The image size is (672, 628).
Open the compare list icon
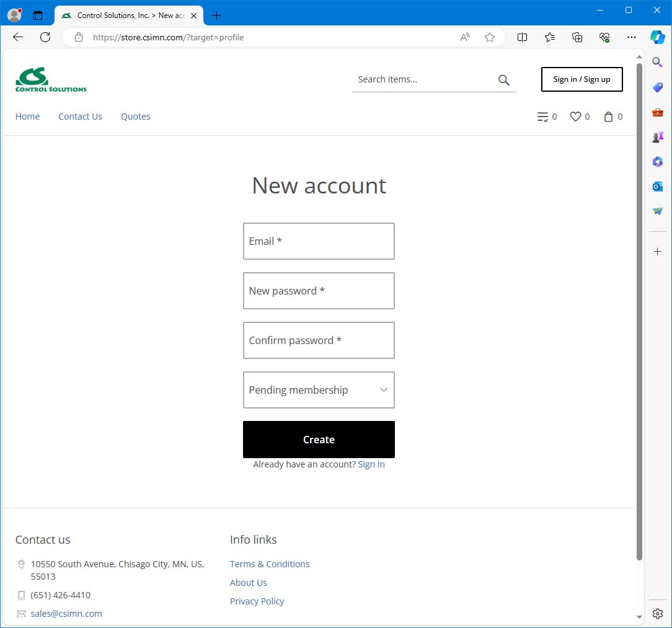(x=542, y=117)
